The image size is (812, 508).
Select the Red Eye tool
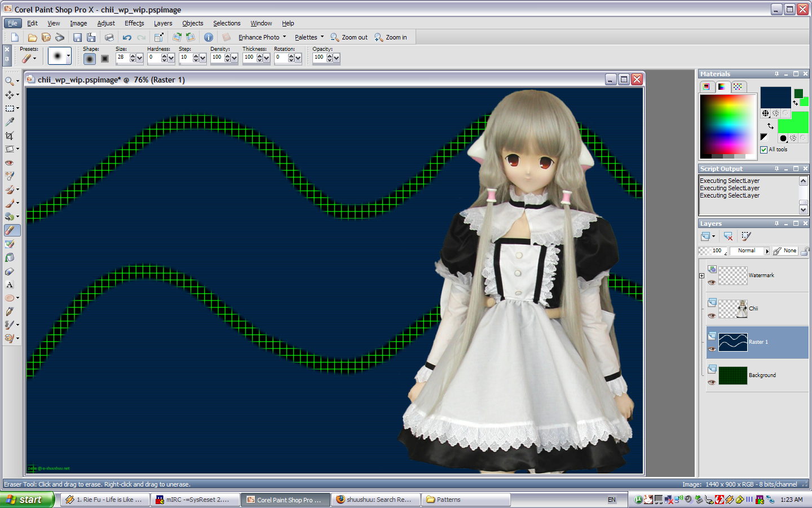10,163
